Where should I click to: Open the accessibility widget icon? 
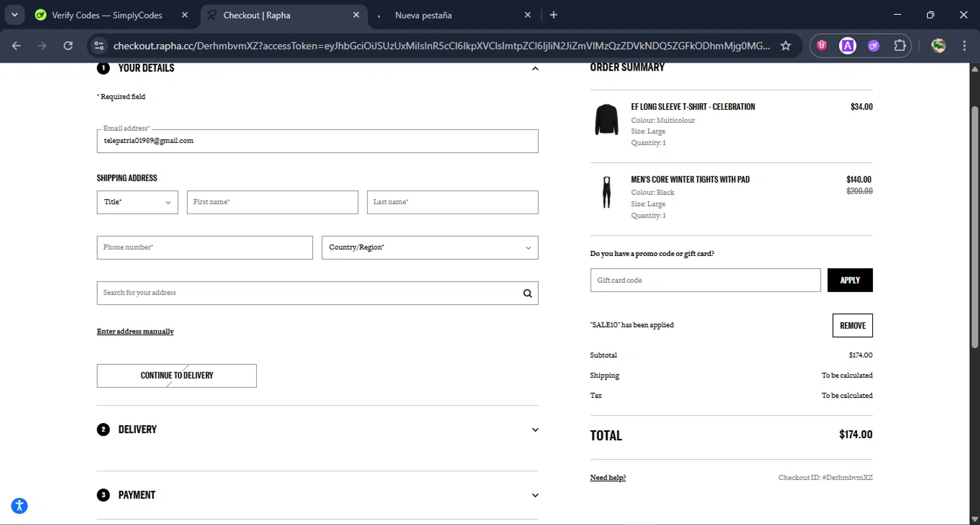20,505
